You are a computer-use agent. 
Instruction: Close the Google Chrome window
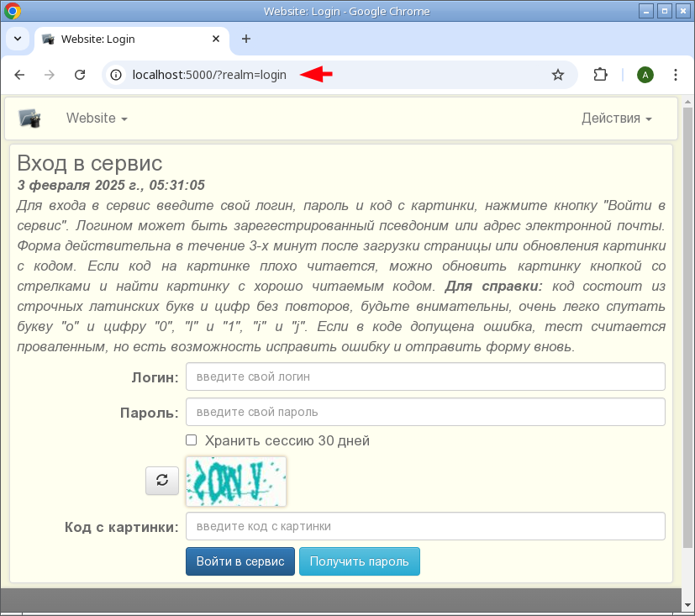683,11
